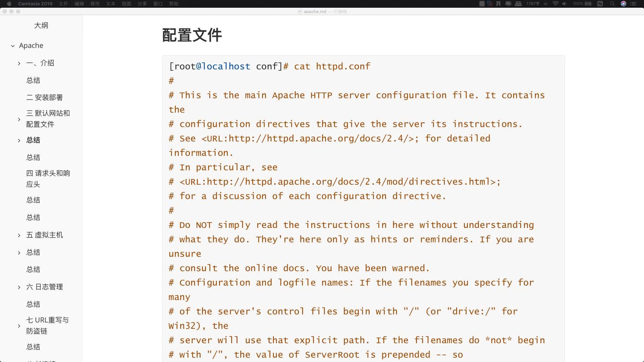
Task: Open Notification Center list icon
Action: tap(633, 4)
